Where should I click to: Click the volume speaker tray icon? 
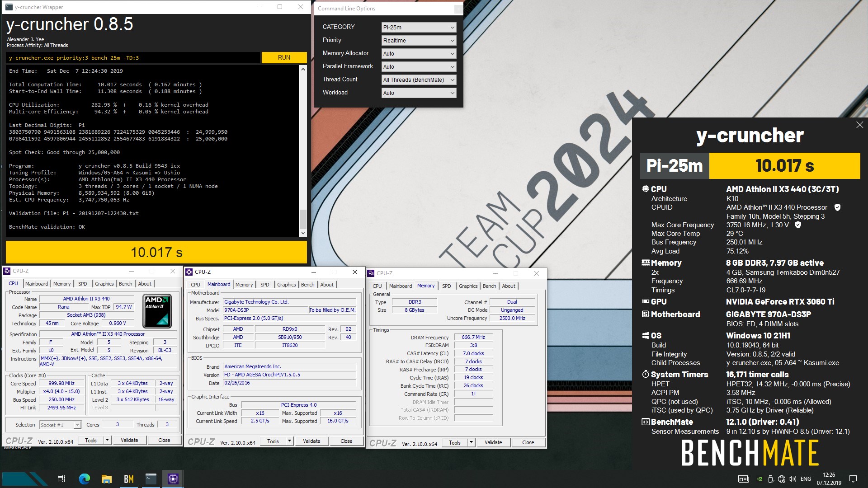pos(793,479)
